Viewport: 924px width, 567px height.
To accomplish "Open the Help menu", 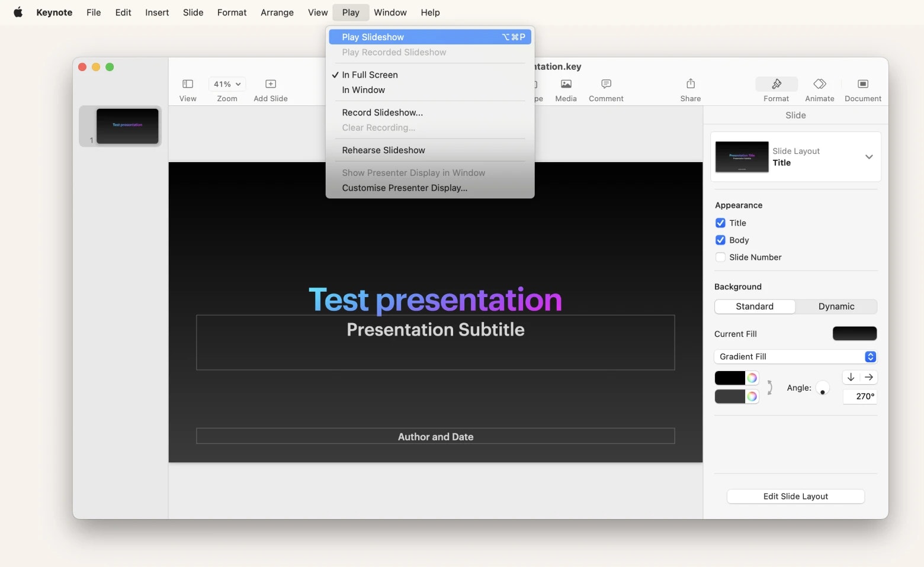I will [x=431, y=12].
